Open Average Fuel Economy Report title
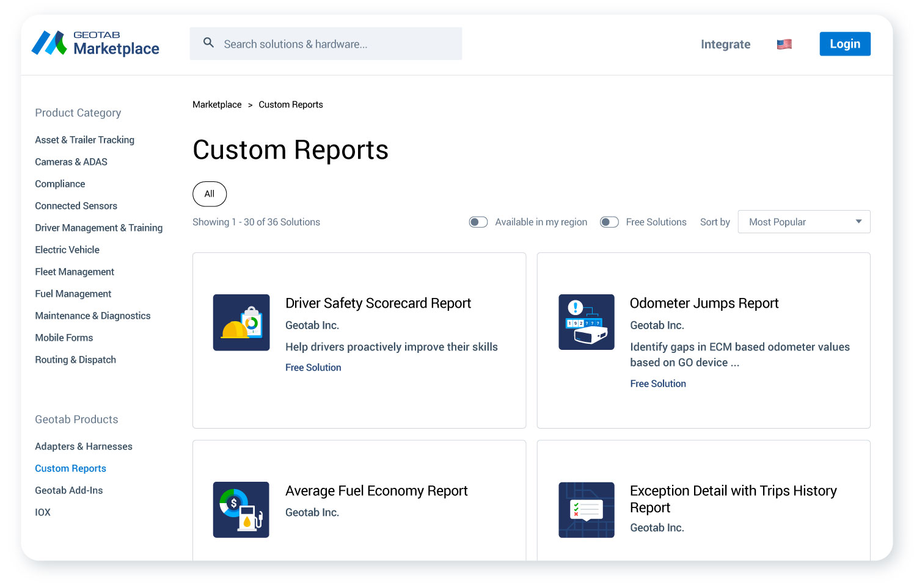 click(376, 491)
